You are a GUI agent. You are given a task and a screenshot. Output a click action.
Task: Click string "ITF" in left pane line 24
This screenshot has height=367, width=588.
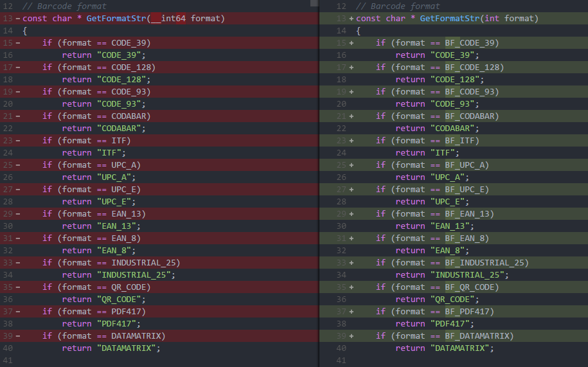109,152
